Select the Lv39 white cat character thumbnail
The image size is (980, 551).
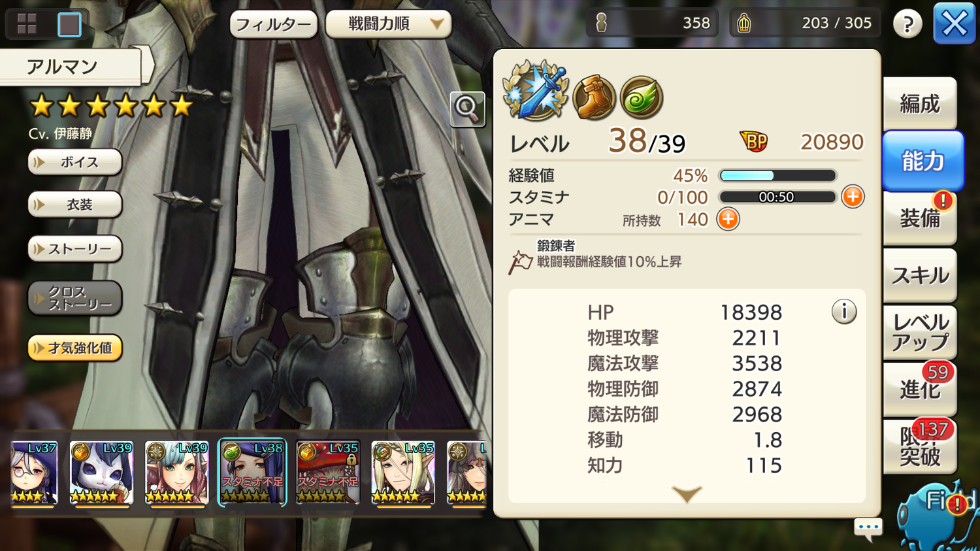point(102,472)
